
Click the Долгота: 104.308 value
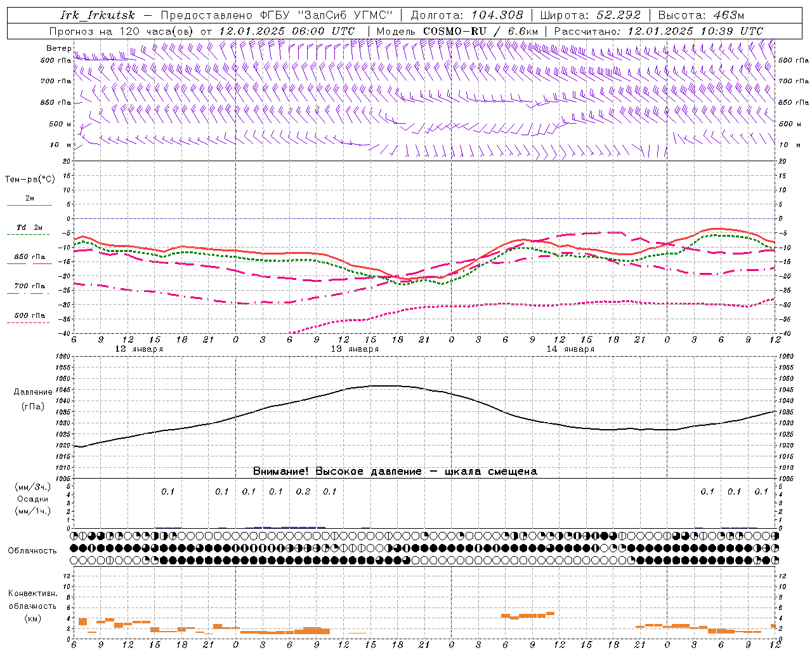click(x=467, y=15)
